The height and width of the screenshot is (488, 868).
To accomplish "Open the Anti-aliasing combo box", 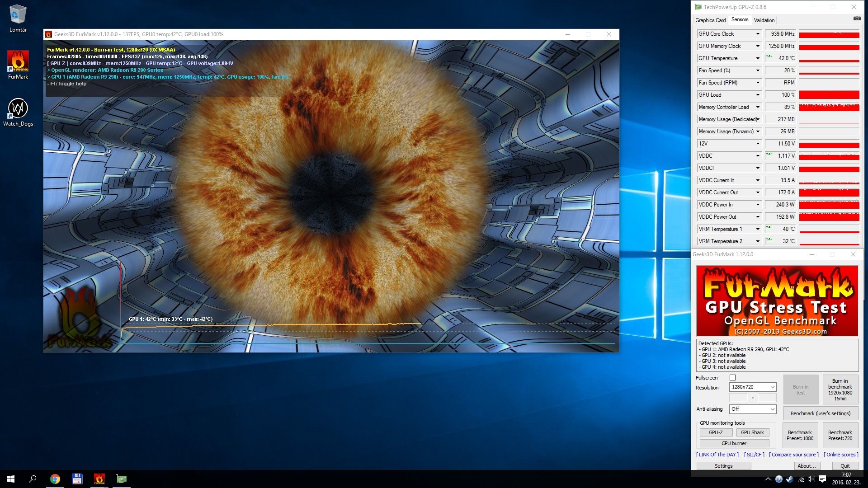I will tap(753, 409).
